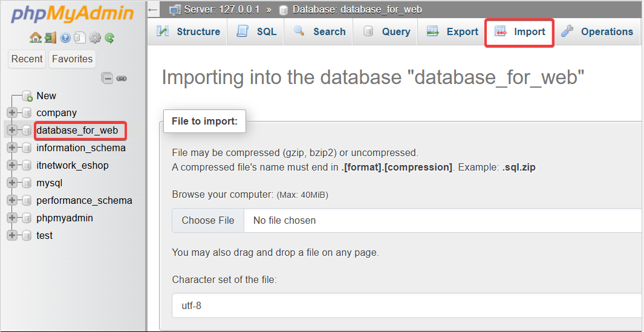Image resolution: width=644 pixels, height=332 pixels.
Task: Collapse all navigation tree items
Action: pyautogui.click(x=107, y=78)
